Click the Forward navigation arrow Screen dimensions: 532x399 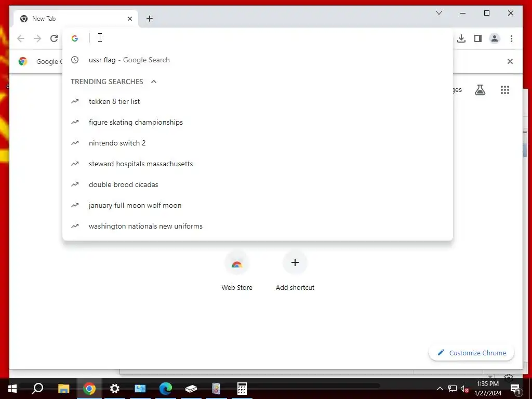(37, 38)
